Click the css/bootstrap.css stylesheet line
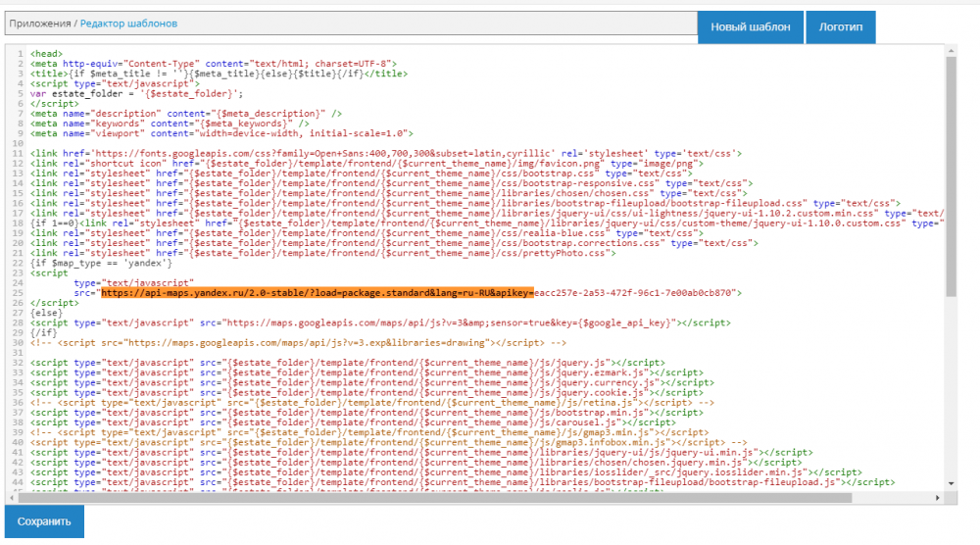This screenshot has width=980, height=545. 362,173
